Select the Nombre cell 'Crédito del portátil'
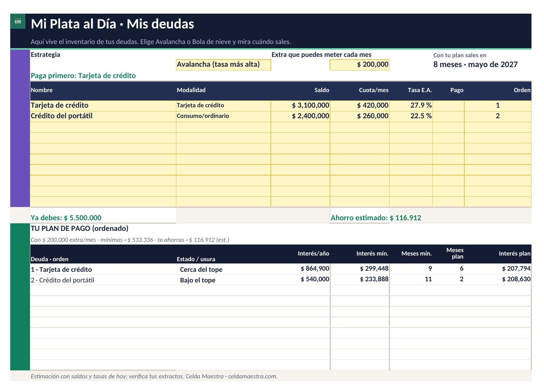Screen dimensions: 544x392 click(103, 116)
